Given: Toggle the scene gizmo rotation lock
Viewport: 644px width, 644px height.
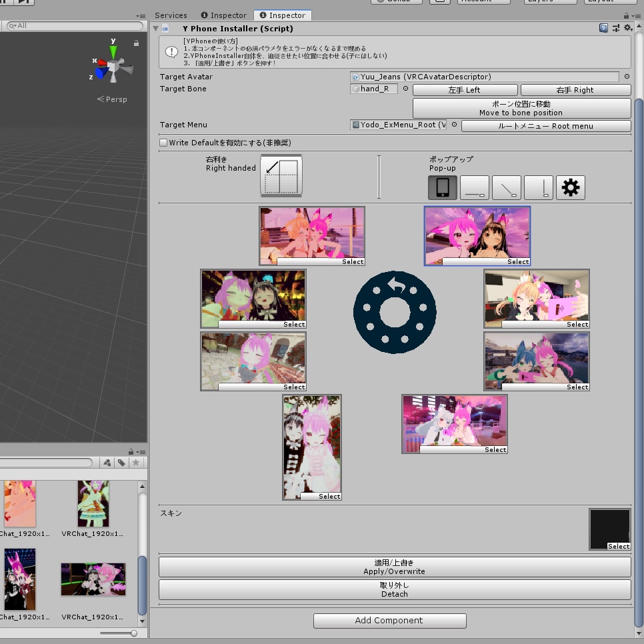Looking at the screenshot, I should coord(136,43).
